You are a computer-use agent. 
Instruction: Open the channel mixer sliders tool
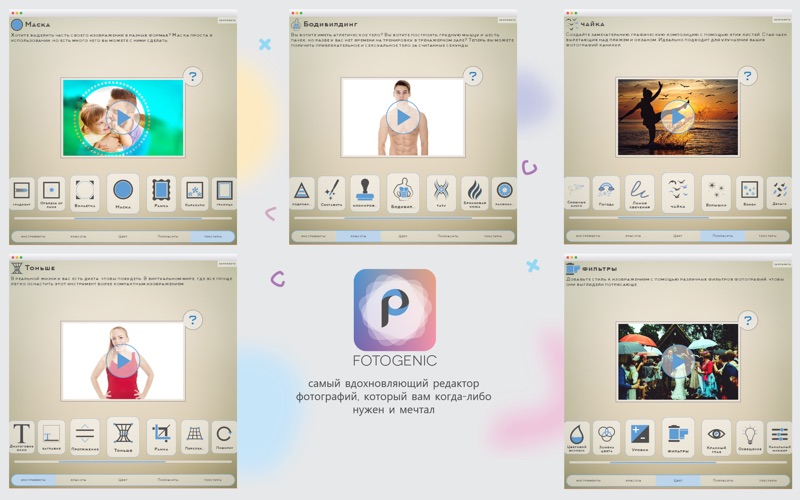click(780, 437)
